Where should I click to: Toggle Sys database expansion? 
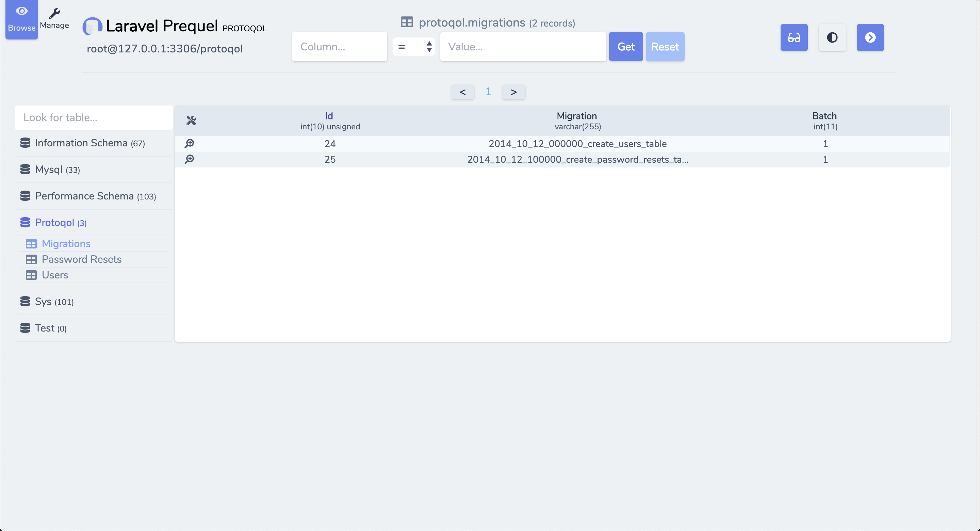pyautogui.click(x=54, y=302)
